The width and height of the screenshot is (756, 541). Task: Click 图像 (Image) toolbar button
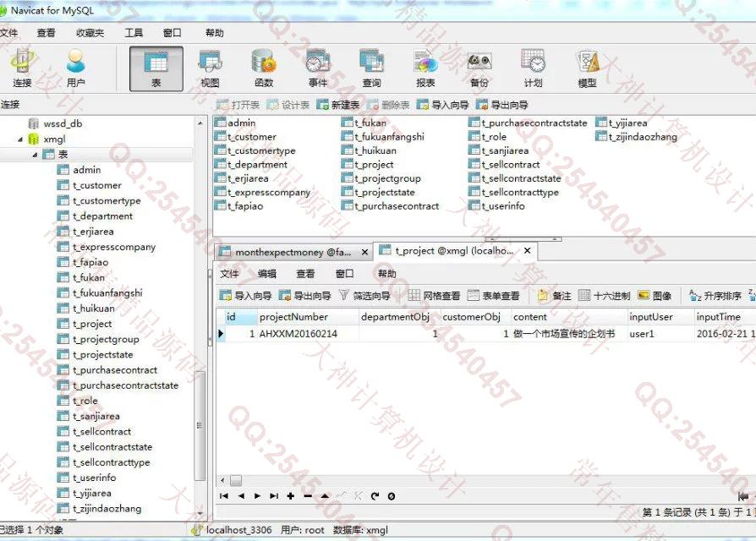655,295
